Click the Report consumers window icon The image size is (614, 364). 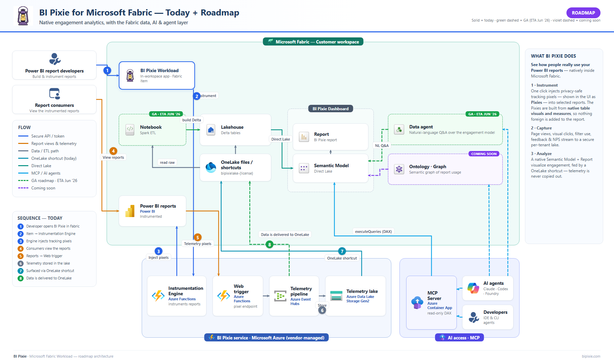click(55, 94)
